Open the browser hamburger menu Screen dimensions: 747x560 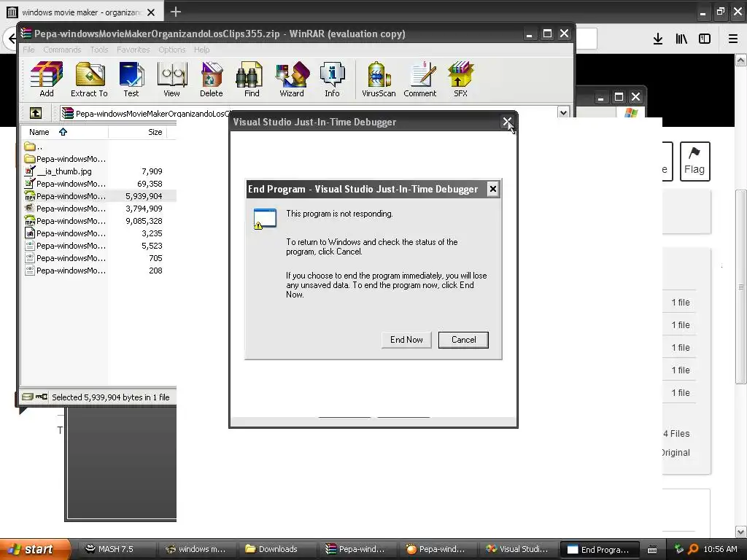point(732,39)
